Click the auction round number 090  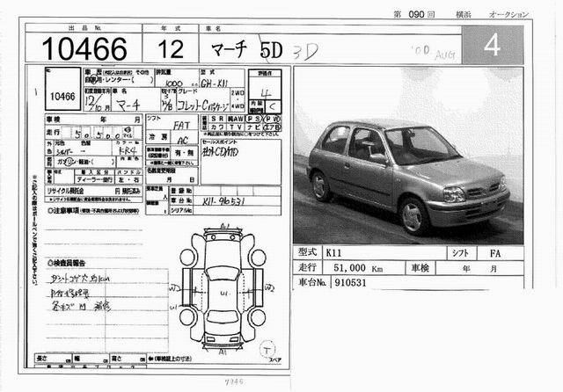point(416,14)
